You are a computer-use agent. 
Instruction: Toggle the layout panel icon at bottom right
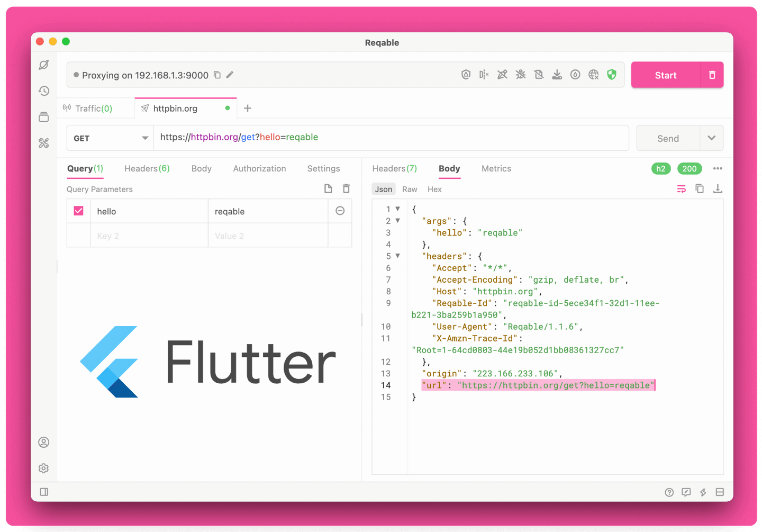click(720, 492)
